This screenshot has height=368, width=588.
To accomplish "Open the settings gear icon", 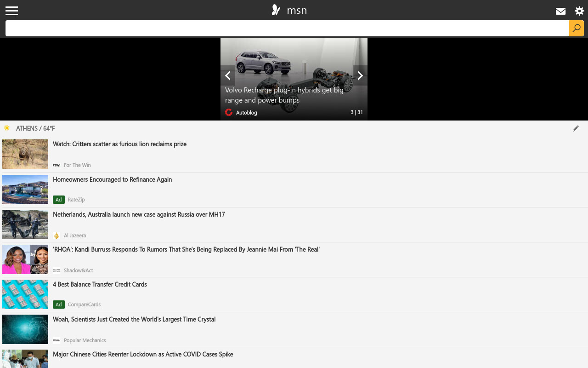I will coord(579,11).
